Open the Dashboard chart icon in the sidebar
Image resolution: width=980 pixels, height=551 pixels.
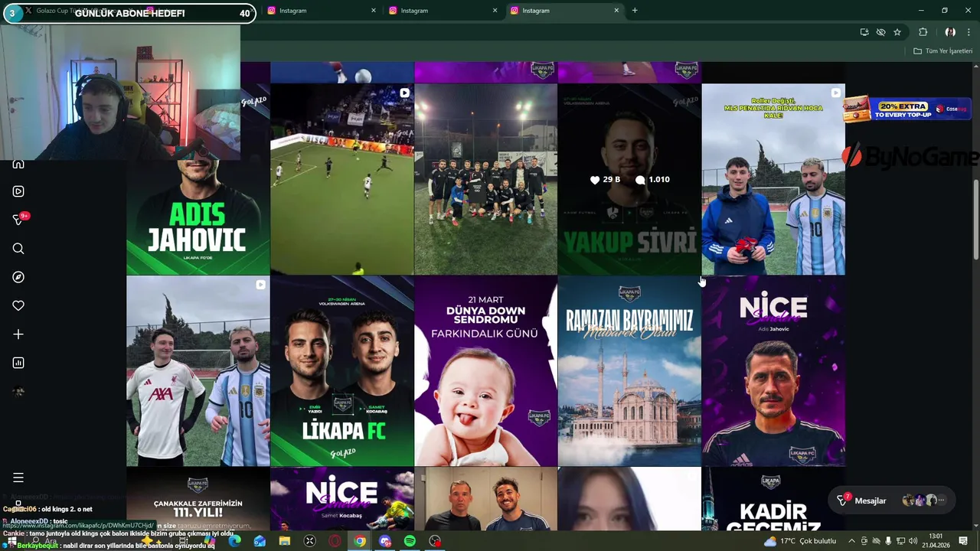point(18,363)
